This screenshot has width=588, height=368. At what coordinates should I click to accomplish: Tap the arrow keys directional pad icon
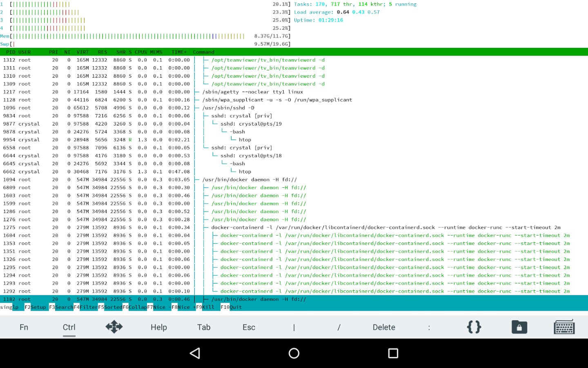114,327
